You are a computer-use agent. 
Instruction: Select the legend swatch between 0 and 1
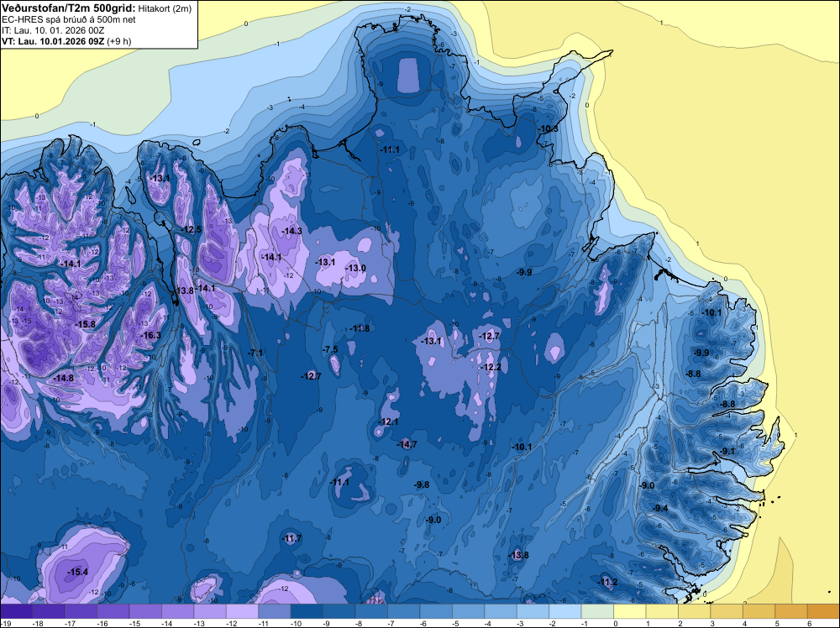pyautogui.click(x=630, y=610)
